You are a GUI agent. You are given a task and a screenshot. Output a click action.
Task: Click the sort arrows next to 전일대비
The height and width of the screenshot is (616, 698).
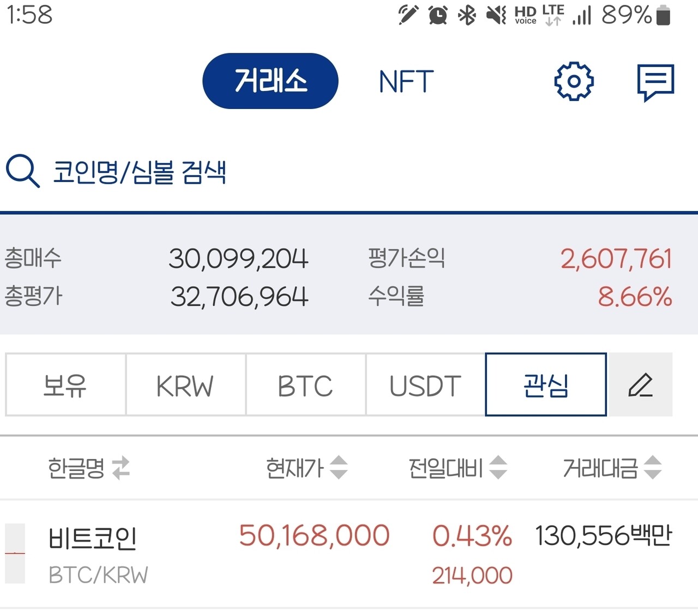coord(498,468)
